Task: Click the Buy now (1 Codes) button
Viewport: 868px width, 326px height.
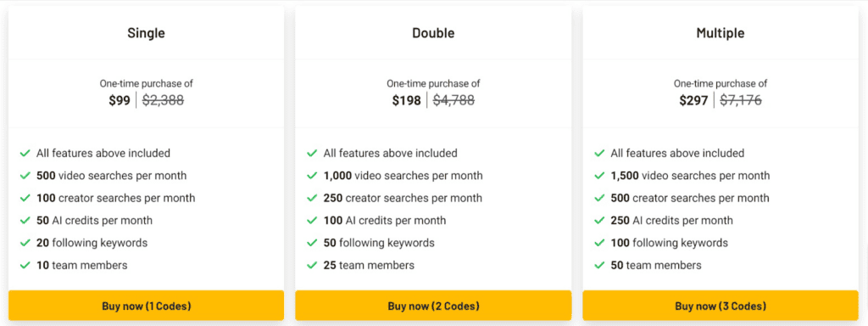Action: 146,306
